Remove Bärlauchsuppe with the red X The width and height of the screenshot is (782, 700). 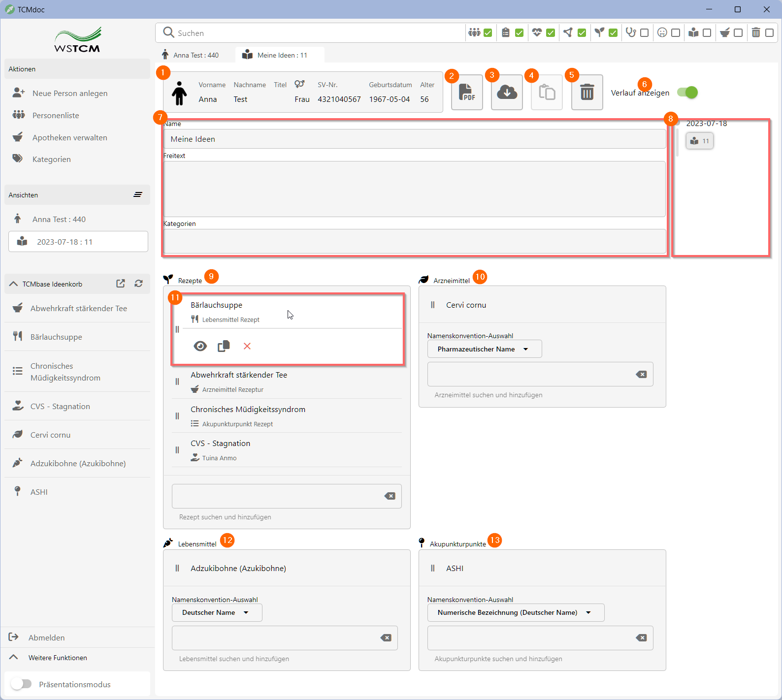tap(247, 346)
